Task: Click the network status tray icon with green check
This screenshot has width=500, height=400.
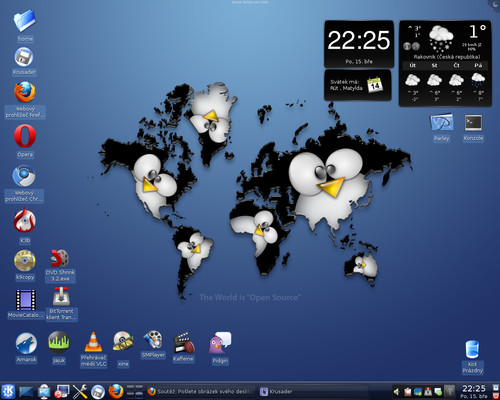Action: (418, 391)
